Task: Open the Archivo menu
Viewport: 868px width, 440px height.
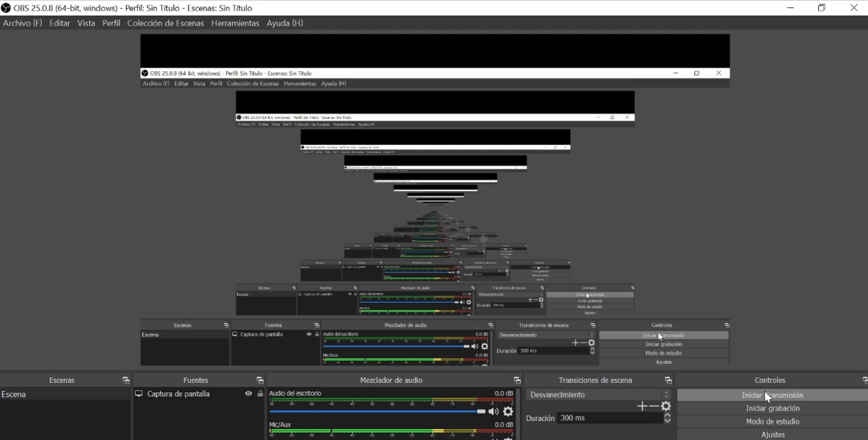Action: (22, 23)
